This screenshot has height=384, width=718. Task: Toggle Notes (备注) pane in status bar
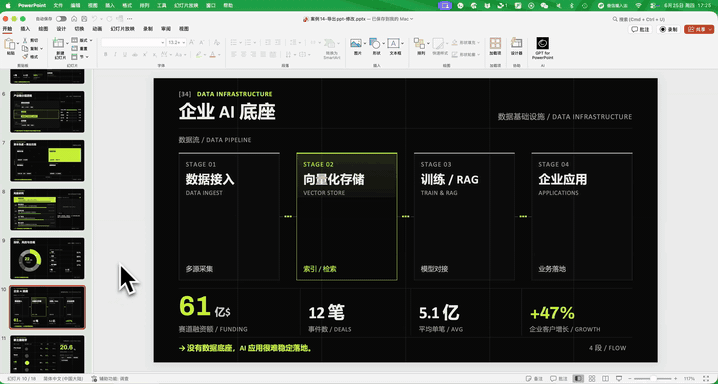533,379
